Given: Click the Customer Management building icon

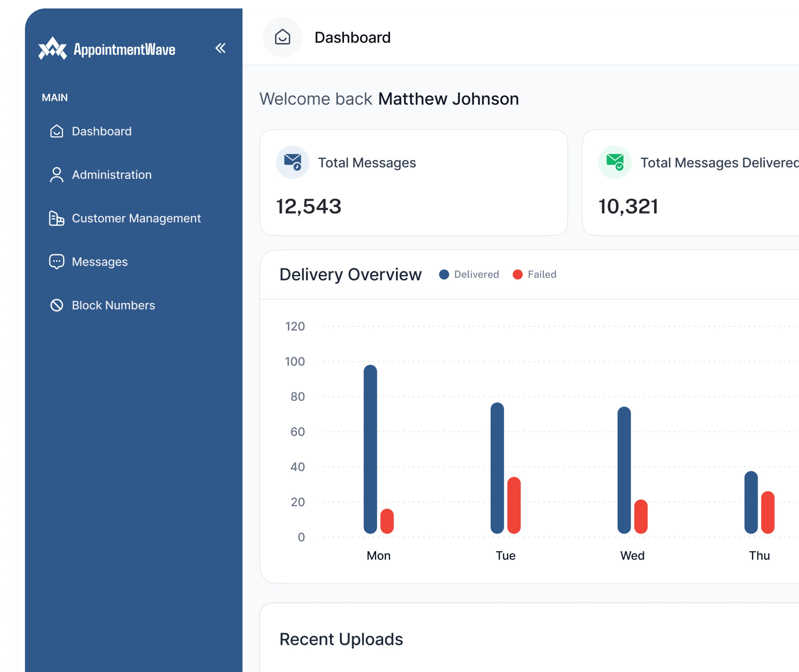Looking at the screenshot, I should [x=56, y=218].
